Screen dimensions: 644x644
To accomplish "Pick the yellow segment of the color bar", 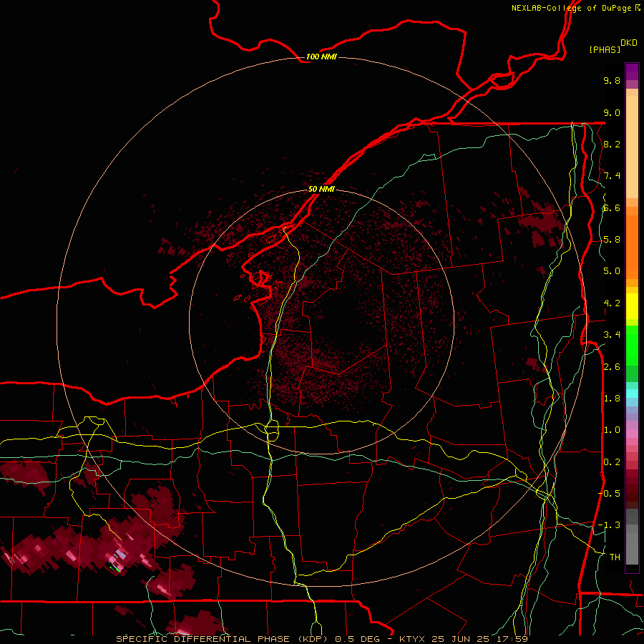I will 632,306.
